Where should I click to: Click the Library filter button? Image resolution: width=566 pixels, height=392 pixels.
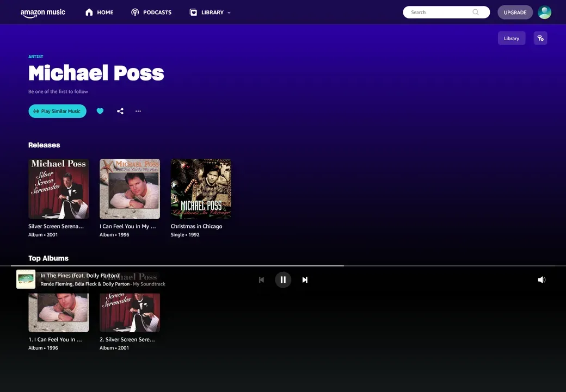coord(511,38)
